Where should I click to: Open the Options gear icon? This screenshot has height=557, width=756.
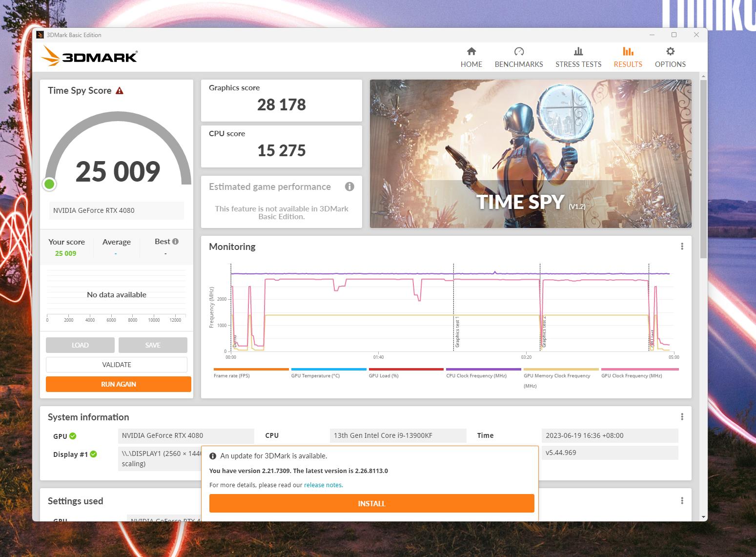point(670,52)
